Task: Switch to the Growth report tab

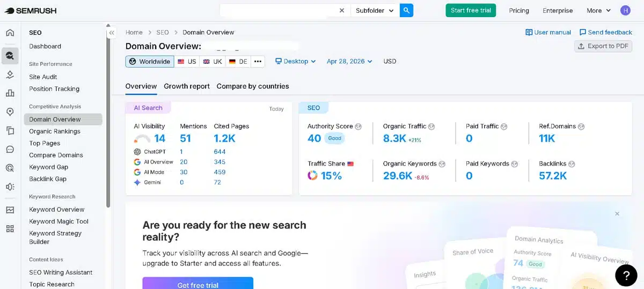Action: [x=187, y=86]
